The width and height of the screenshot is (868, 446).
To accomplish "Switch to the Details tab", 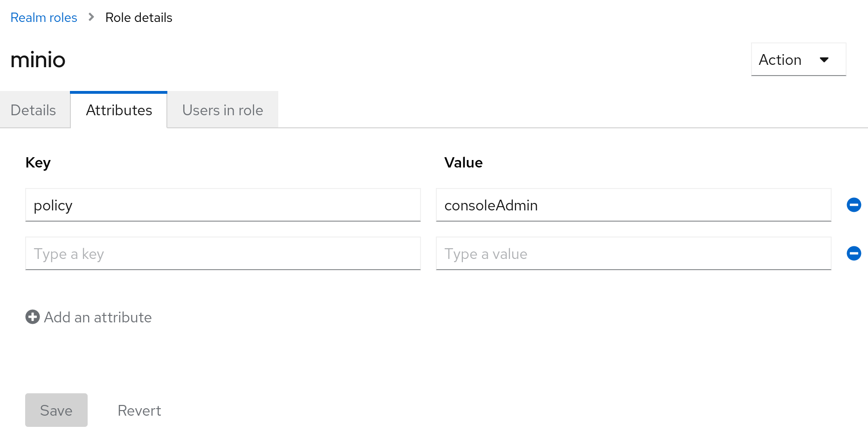I will tap(33, 110).
